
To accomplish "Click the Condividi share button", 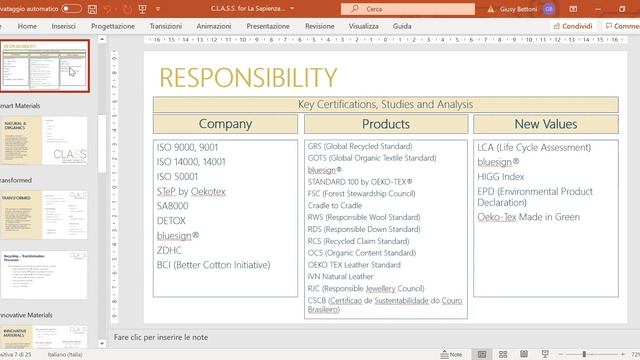I will pos(573,26).
